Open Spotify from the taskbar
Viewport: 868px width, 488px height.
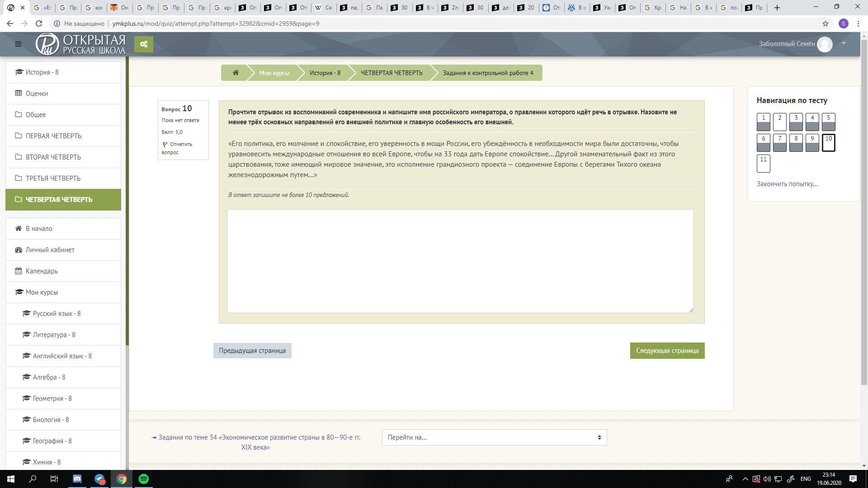point(144,479)
